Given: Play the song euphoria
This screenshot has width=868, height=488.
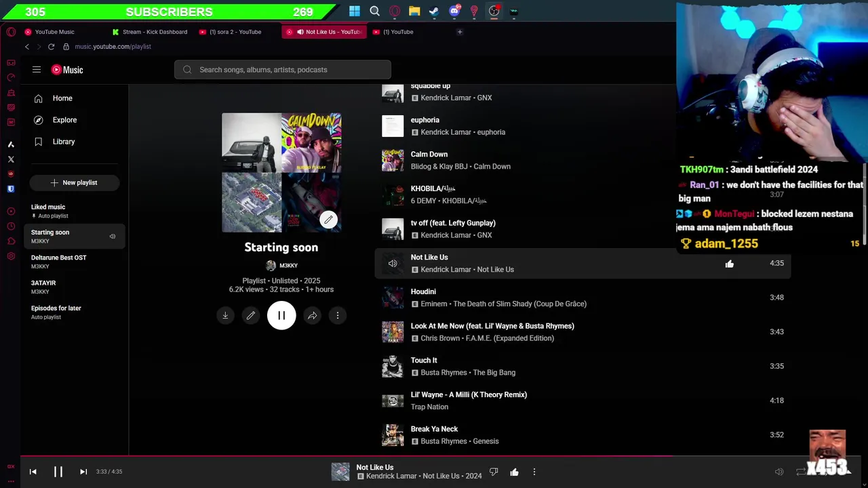Looking at the screenshot, I should coord(425,120).
